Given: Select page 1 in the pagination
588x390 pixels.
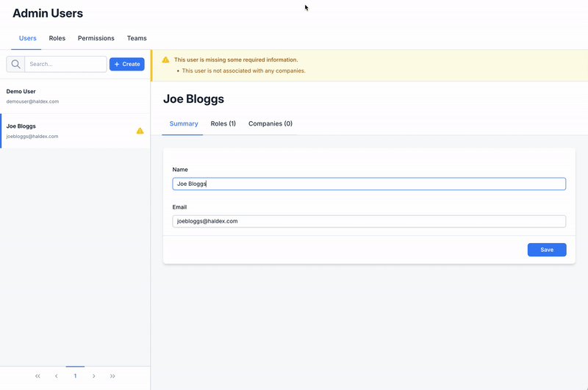Looking at the screenshot, I should [75, 376].
